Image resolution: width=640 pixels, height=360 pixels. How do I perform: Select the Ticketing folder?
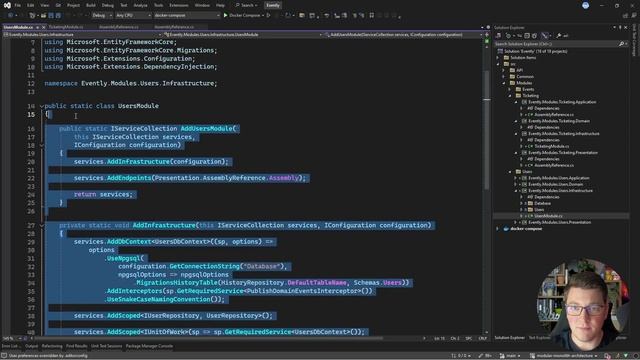tap(530, 96)
